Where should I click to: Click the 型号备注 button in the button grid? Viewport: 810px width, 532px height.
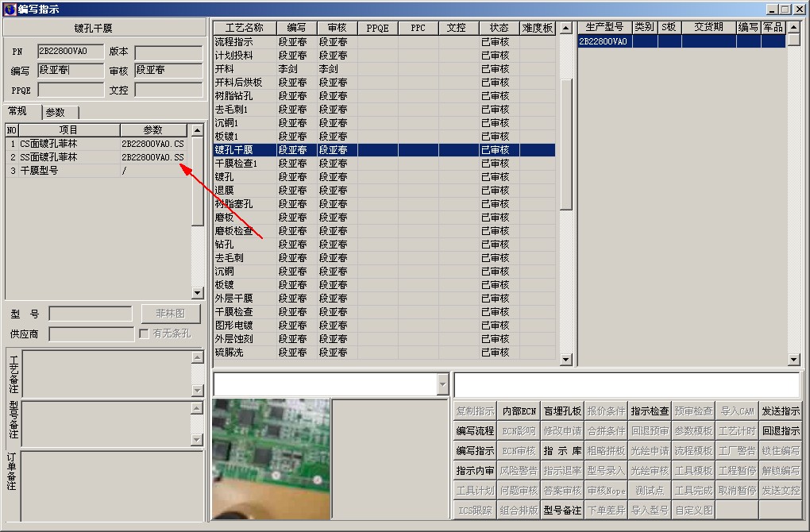562,511
